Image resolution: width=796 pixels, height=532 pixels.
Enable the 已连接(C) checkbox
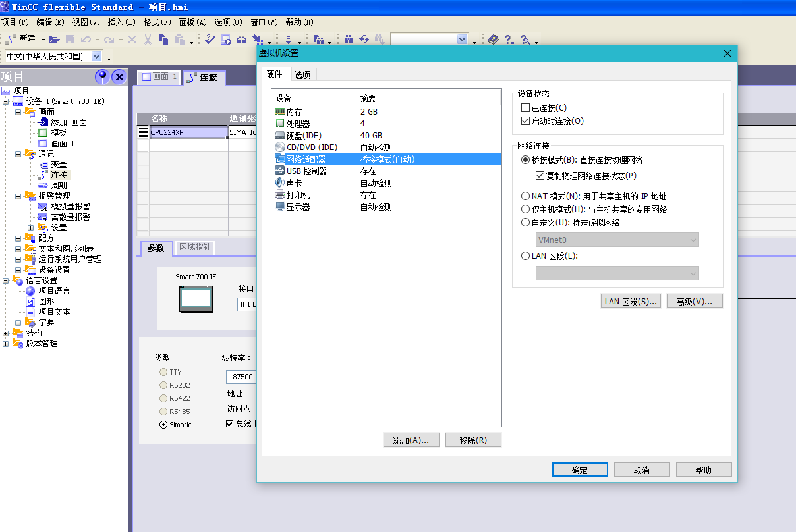(x=525, y=107)
